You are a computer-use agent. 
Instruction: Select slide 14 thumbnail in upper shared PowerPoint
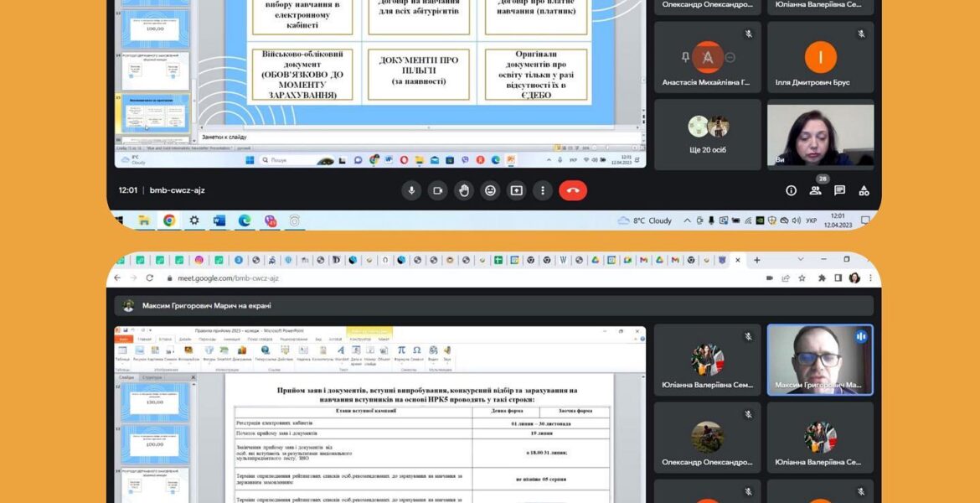[155, 70]
